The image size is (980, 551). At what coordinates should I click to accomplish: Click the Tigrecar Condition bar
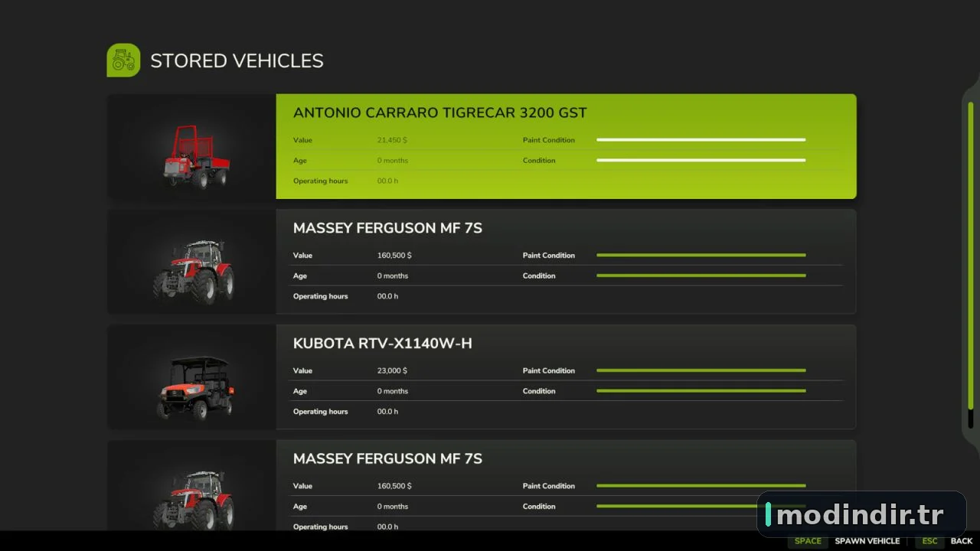pyautogui.click(x=701, y=161)
